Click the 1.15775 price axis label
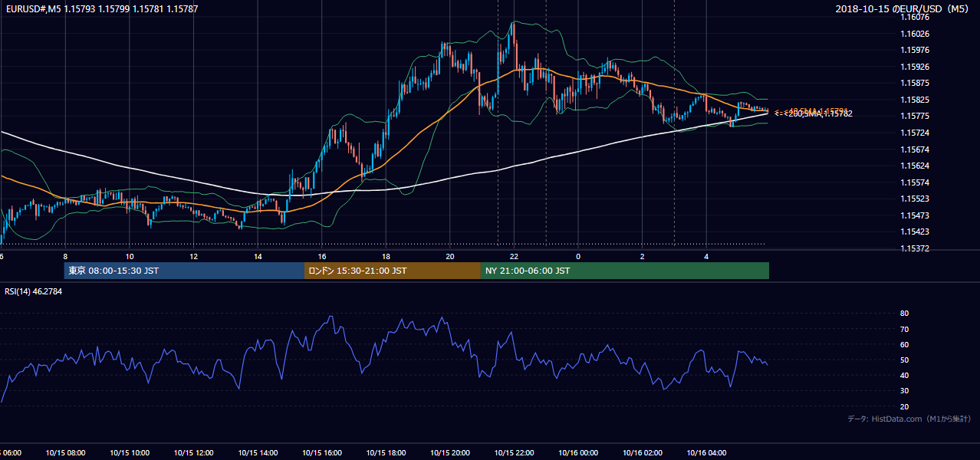This screenshot has height=460, width=980. click(916, 117)
